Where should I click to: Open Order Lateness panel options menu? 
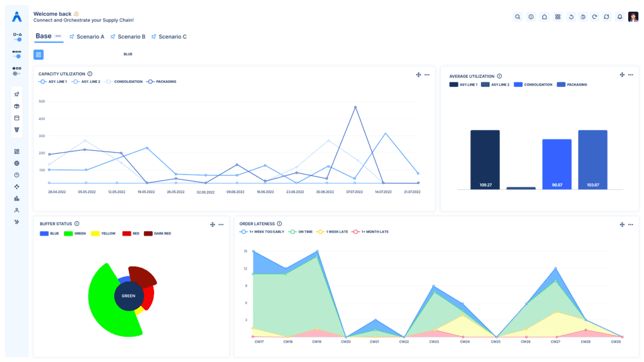(631, 224)
